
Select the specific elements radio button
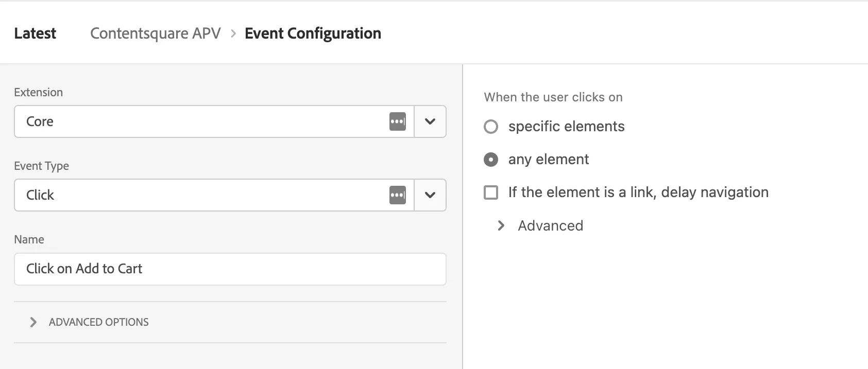[491, 127]
